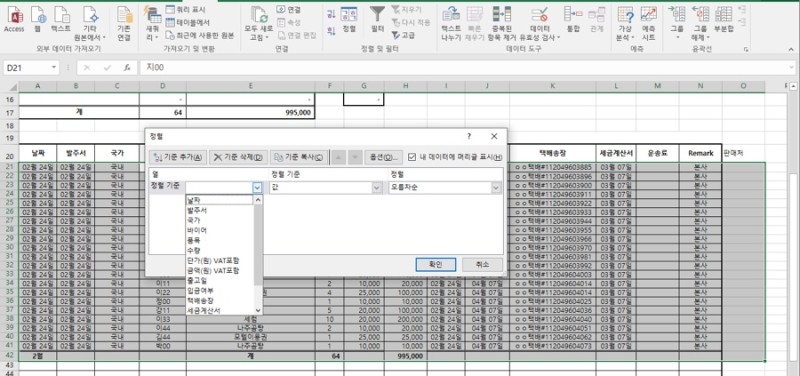The width and height of the screenshot is (800, 376).
Task: Toggle 'My data has headers' (내 데이터에 머리글 표시) checkbox
Action: click(x=412, y=157)
